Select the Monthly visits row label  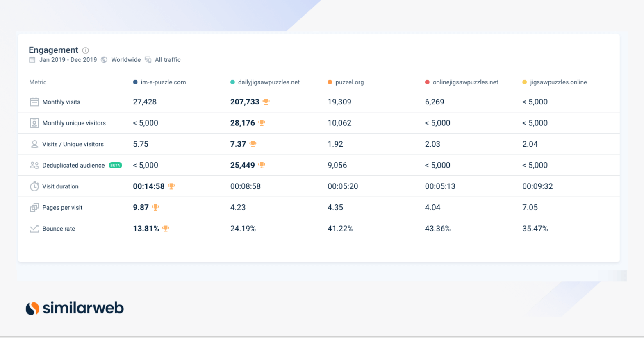click(x=61, y=102)
